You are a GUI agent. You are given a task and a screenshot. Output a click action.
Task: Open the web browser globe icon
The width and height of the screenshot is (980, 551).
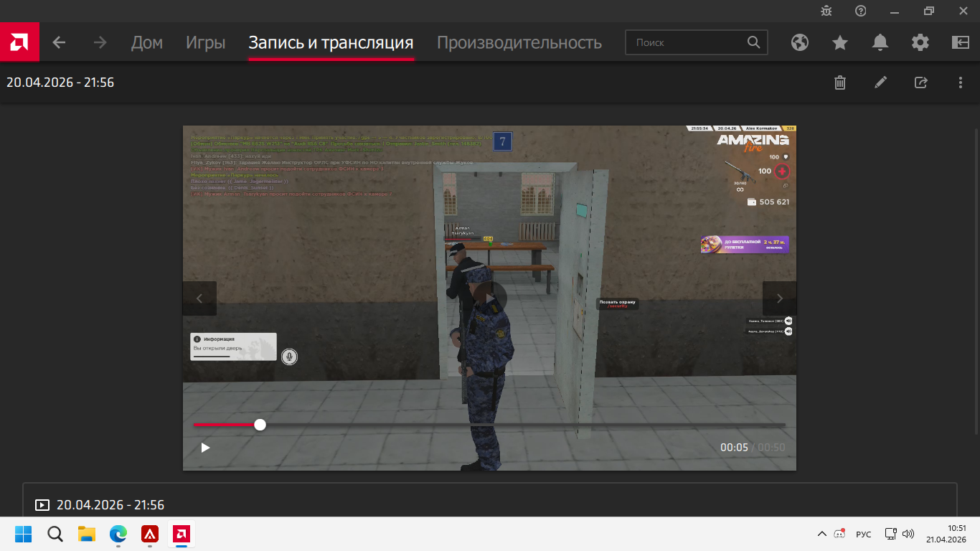coord(800,42)
